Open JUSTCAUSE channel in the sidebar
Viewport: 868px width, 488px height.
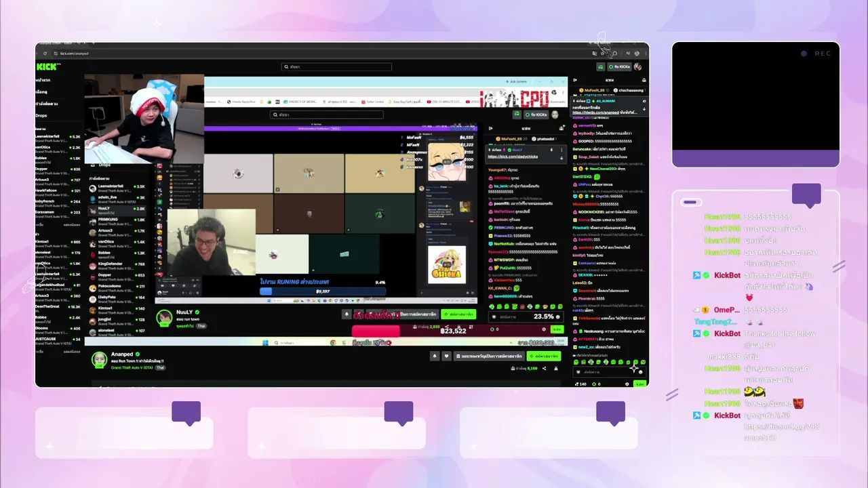[x=58, y=340]
